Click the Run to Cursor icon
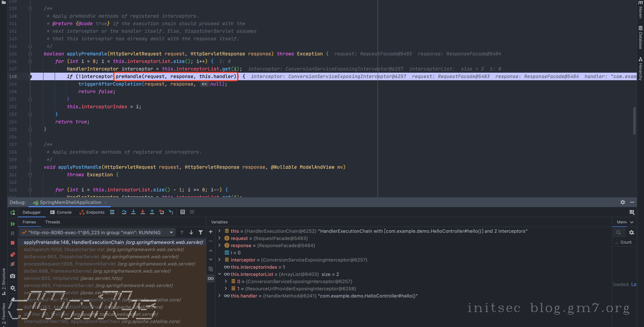 point(171,212)
